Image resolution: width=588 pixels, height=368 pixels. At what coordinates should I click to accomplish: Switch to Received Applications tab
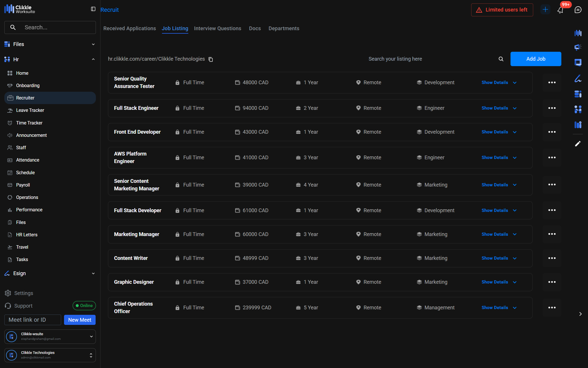(129, 28)
